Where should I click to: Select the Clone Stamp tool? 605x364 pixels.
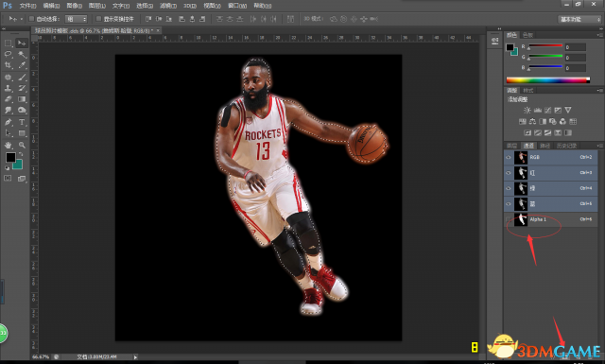pos(9,88)
